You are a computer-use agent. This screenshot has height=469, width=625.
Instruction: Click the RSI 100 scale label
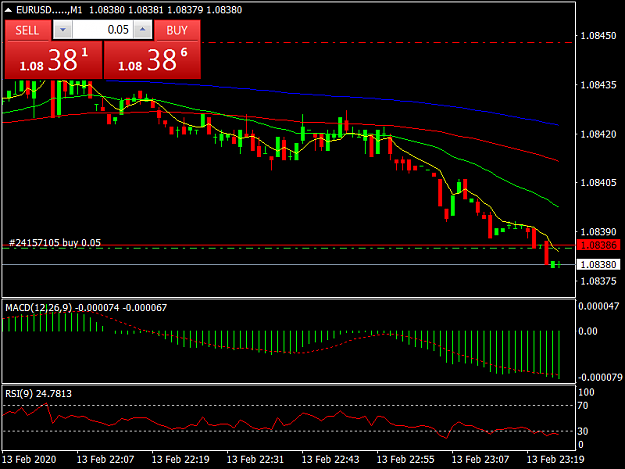point(586,392)
